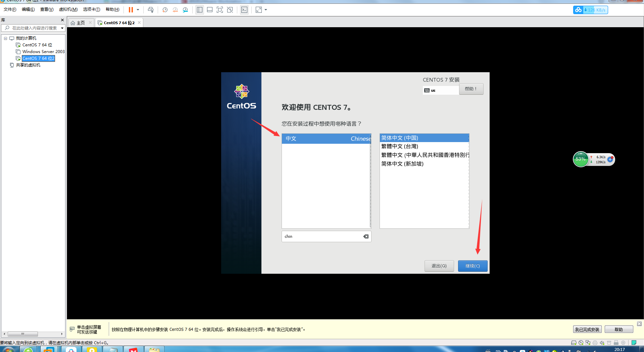This screenshot has height=352, width=644.
Task: Close the yellow installation hint bar
Action: pyautogui.click(x=639, y=324)
